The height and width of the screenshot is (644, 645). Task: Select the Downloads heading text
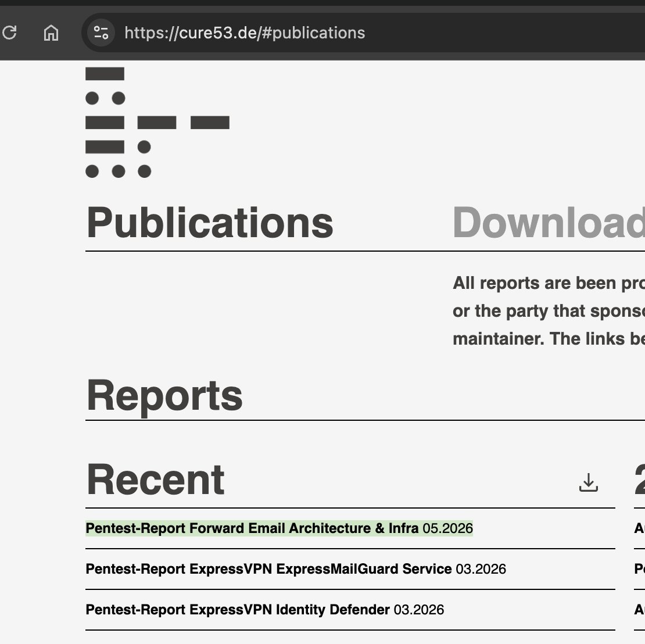[x=549, y=223]
